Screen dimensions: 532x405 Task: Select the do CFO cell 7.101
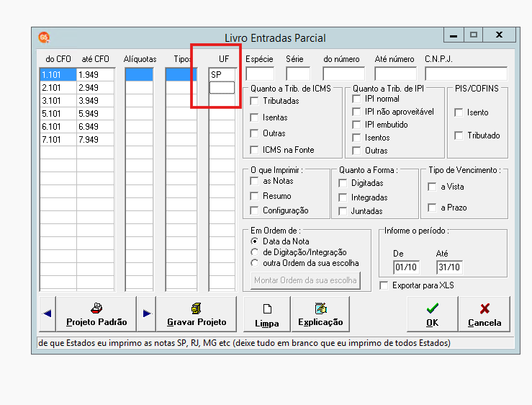[58, 140]
